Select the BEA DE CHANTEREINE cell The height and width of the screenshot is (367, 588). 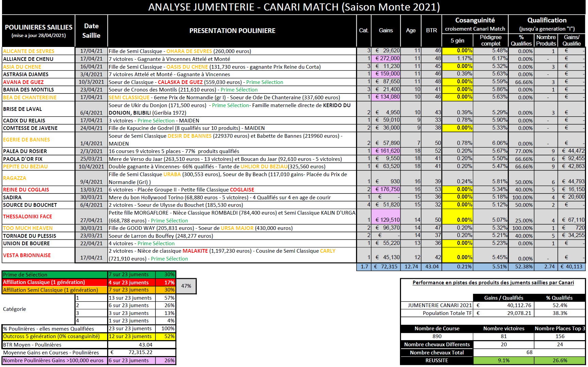(x=38, y=97)
